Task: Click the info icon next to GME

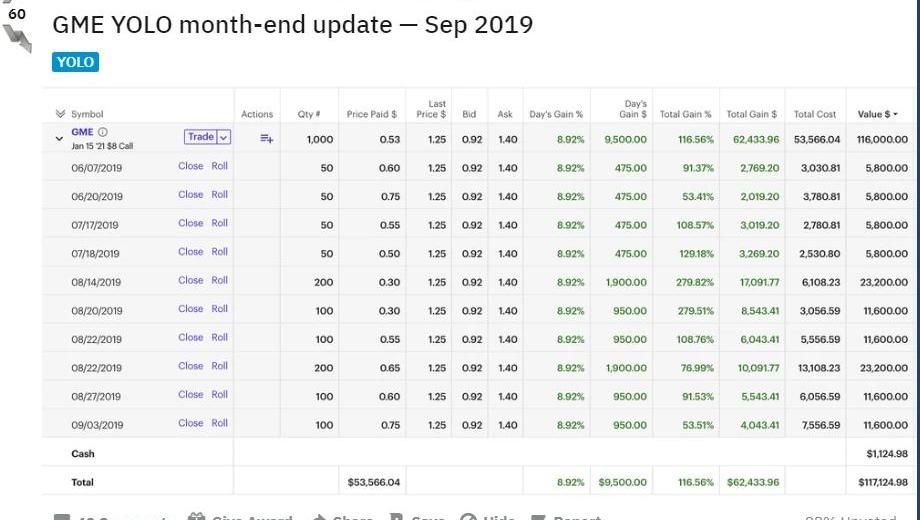Action: pyautogui.click(x=103, y=132)
